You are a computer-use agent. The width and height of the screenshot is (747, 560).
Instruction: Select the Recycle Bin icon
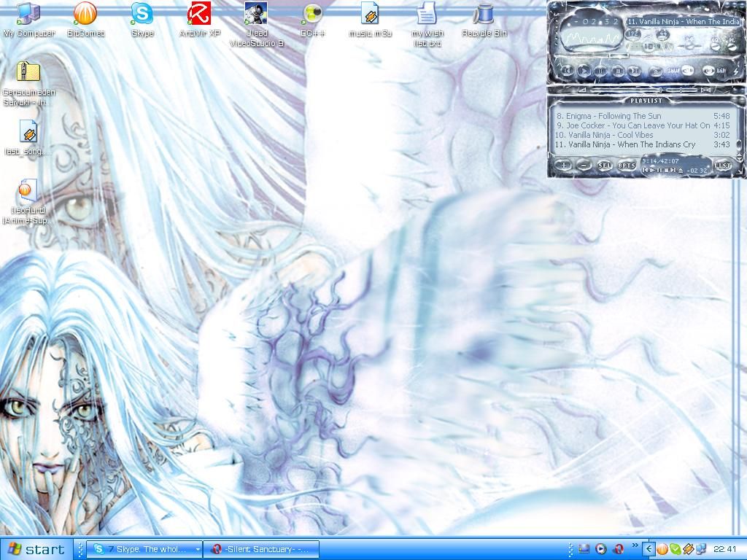[484, 20]
